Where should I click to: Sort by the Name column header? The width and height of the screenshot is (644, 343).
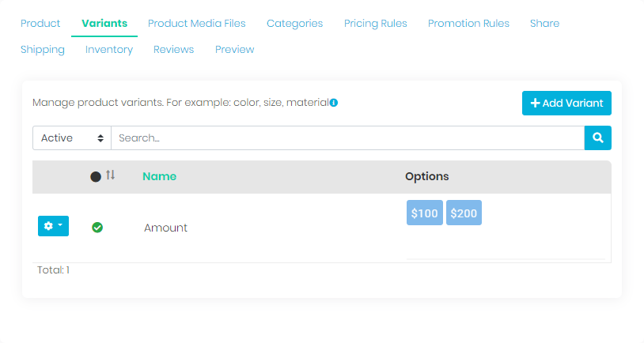159,176
